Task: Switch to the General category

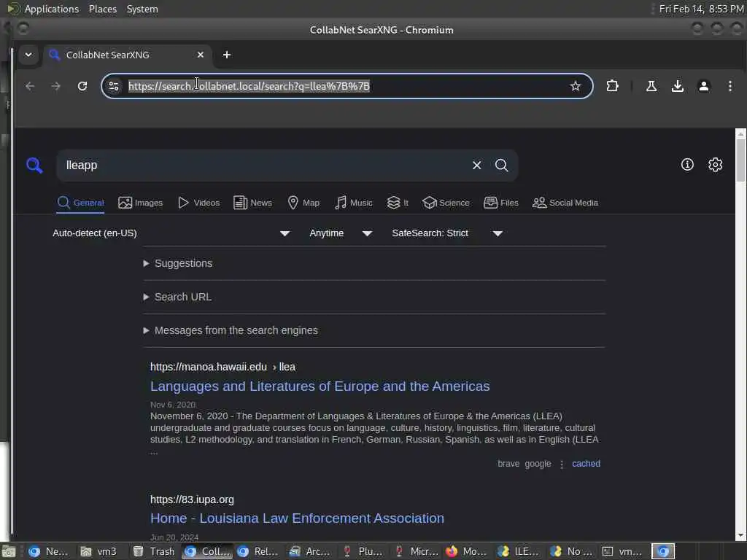Action: point(80,203)
